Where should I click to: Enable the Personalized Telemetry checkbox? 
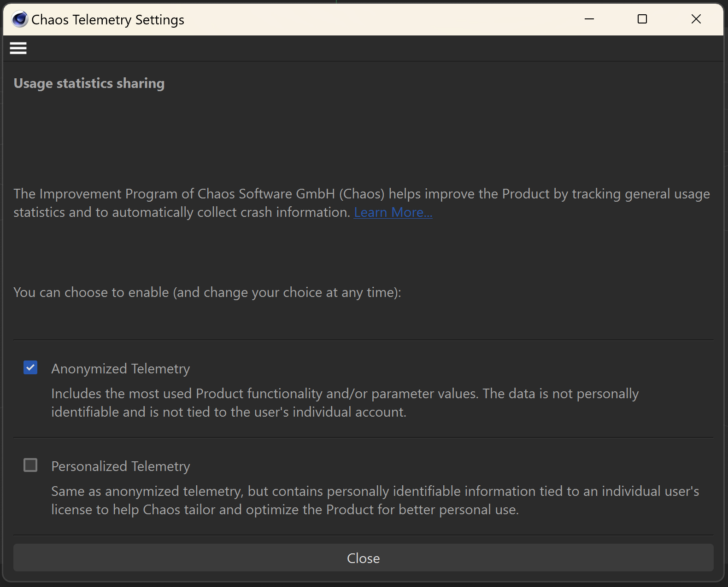pyautogui.click(x=30, y=465)
